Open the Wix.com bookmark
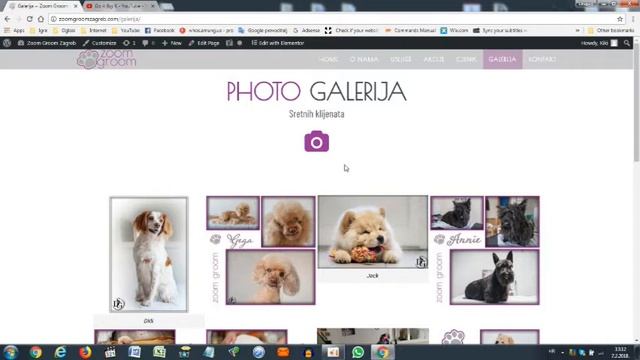 pos(454,31)
